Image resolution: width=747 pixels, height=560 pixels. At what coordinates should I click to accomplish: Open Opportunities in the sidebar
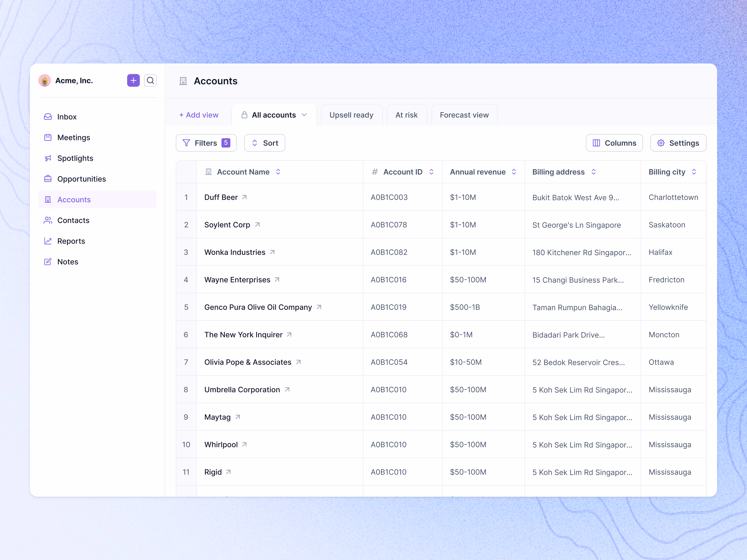pos(97,179)
